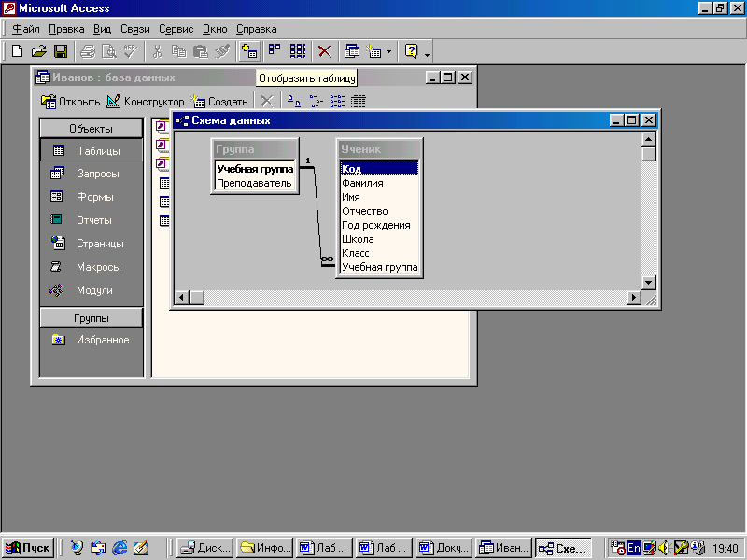Click the Show All Relationships icon
747x560 pixels.
298,51
